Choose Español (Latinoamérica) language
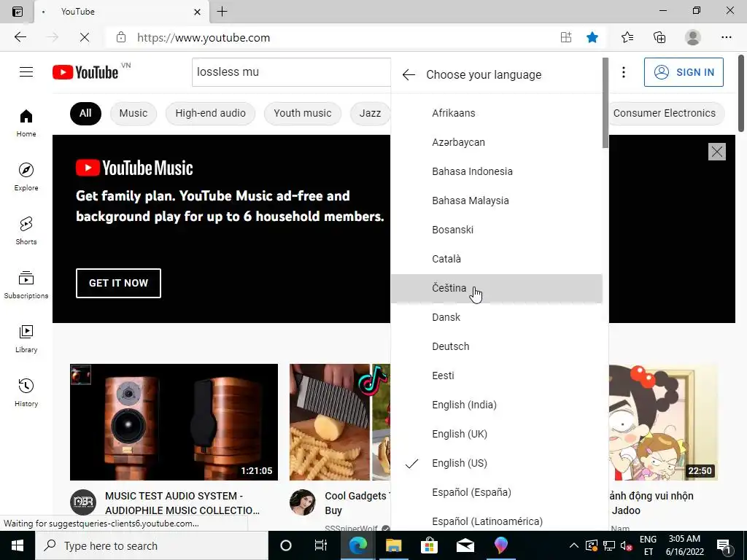Image resolution: width=747 pixels, height=560 pixels. [x=496, y=519]
